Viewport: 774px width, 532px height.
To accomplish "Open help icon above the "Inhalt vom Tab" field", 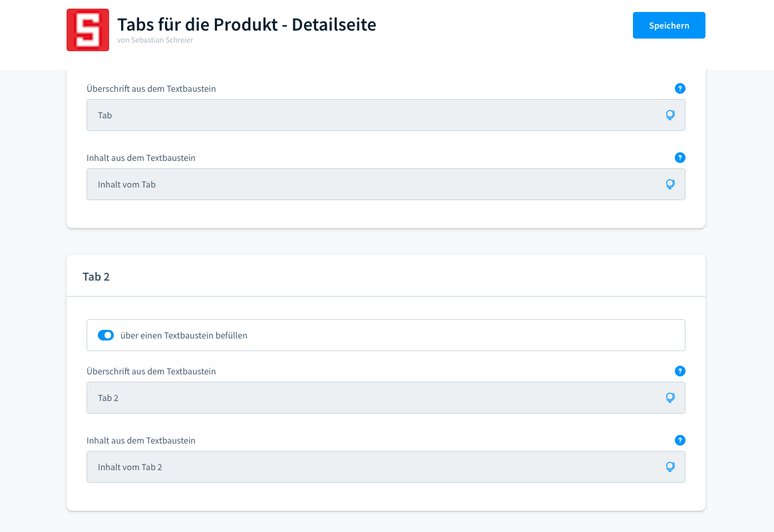I will [679, 158].
